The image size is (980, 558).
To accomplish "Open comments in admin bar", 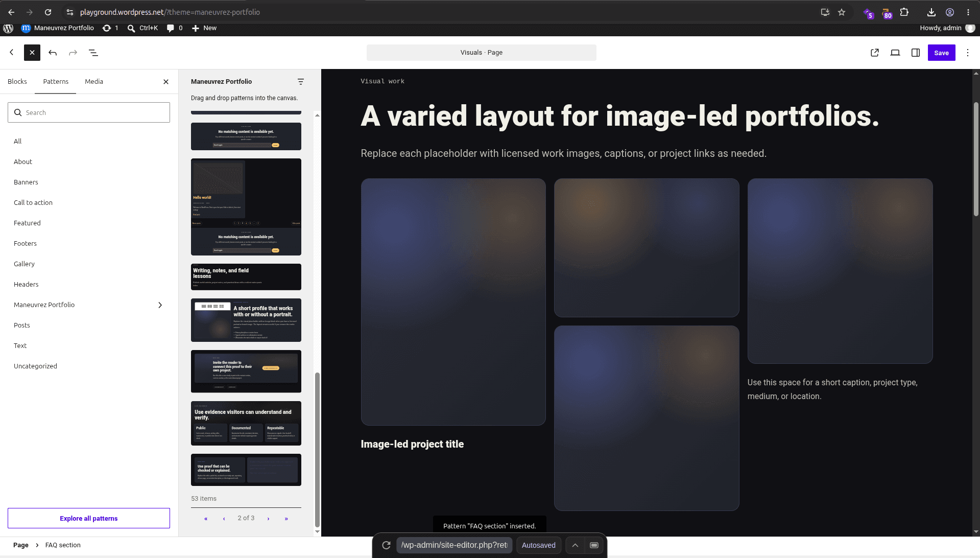I will coord(175,28).
